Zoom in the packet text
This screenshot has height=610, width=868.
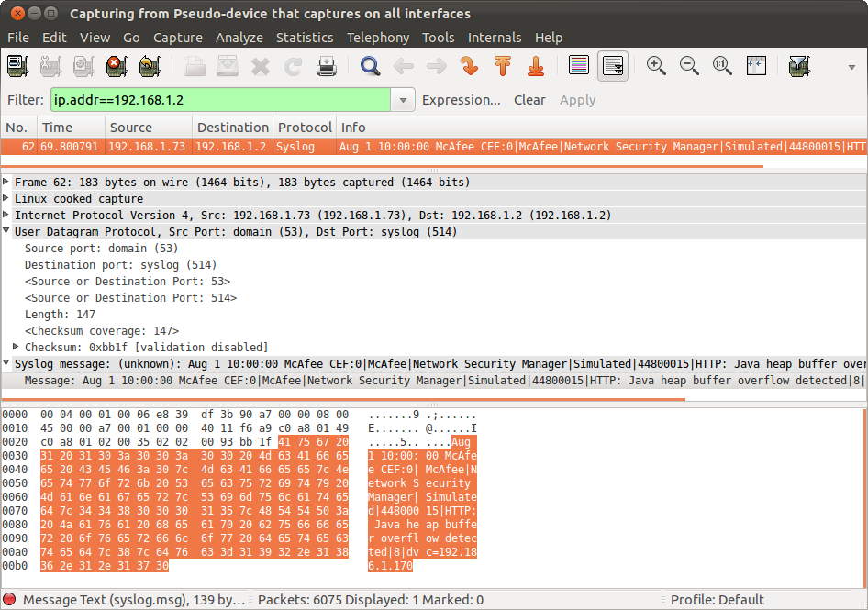pyautogui.click(x=656, y=66)
